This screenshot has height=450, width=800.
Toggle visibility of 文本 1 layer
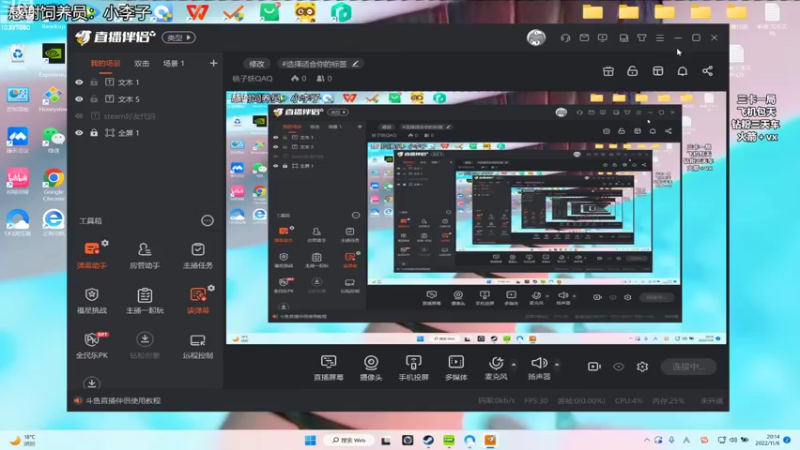coord(79,82)
